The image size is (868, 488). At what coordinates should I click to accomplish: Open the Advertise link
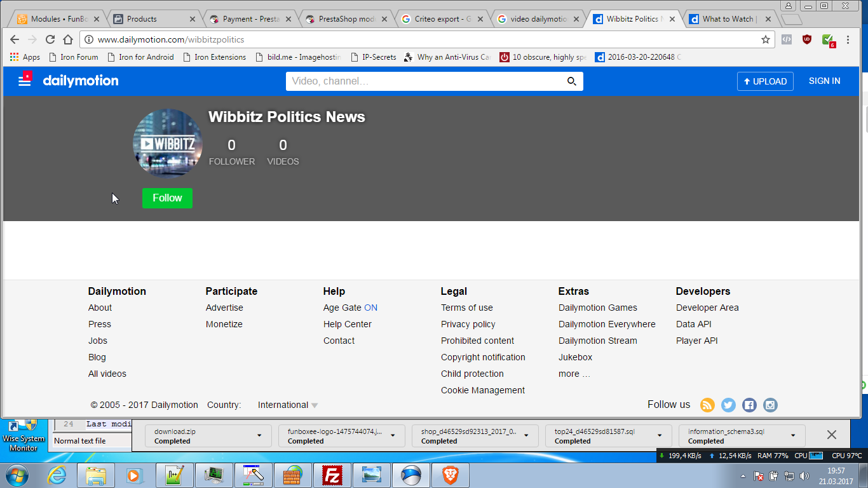224,308
